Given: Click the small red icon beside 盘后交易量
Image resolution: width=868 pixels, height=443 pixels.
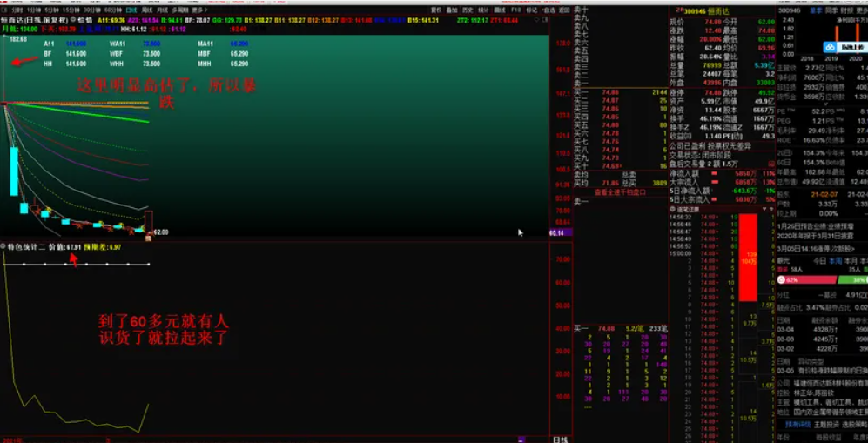Looking at the screenshot, I should [x=771, y=164].
